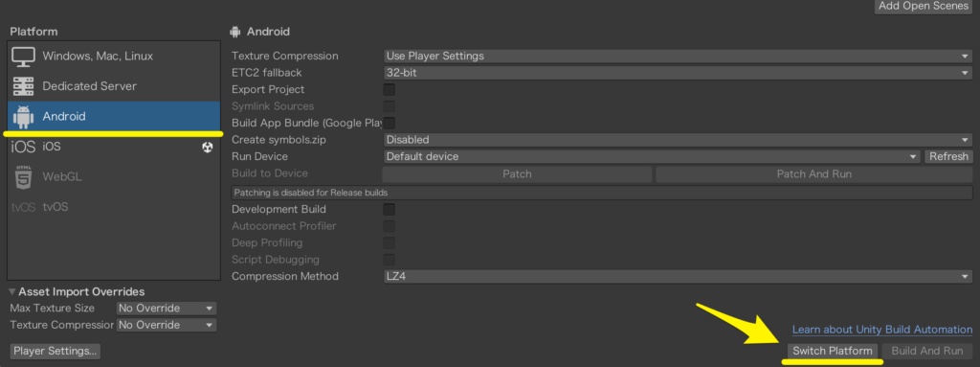Screen dimensions: 980x367
Task: Check the Build App Bundle checkbox
Action: [x=389, y=123]
